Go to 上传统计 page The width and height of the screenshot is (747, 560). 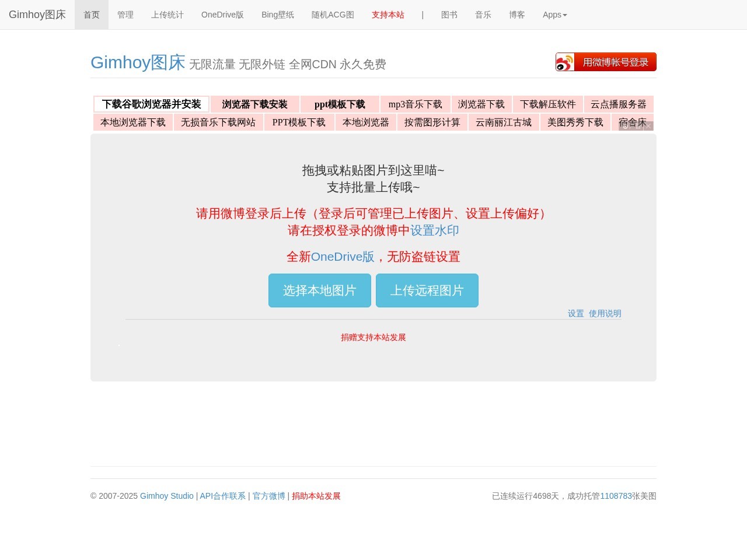click(x=167, y=15)
